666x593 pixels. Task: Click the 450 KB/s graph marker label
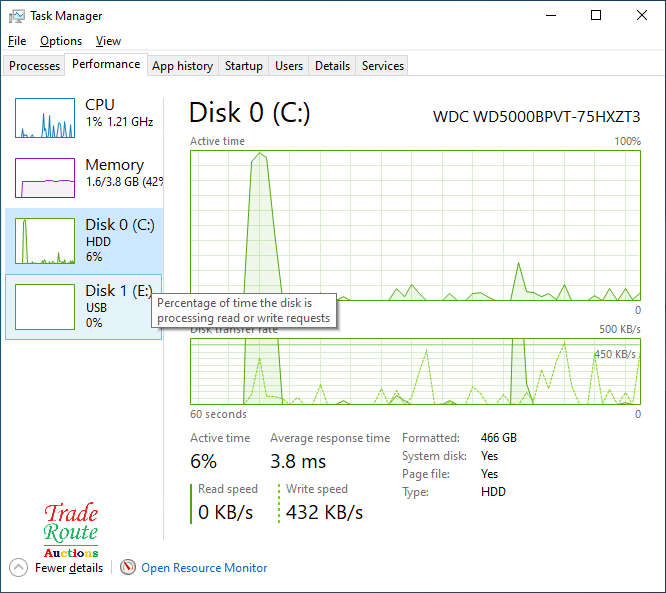[615, 354]
